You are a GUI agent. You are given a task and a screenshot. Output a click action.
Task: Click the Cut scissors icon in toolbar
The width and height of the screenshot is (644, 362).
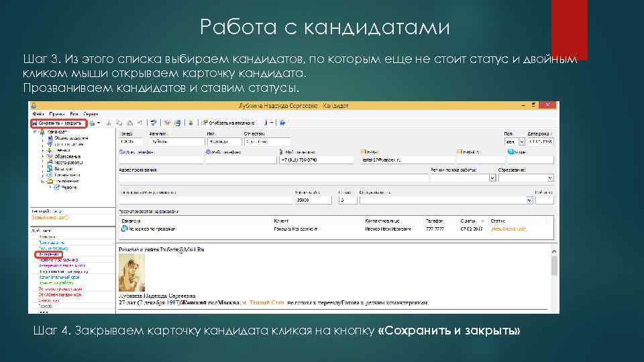click(x=109, y=123)
